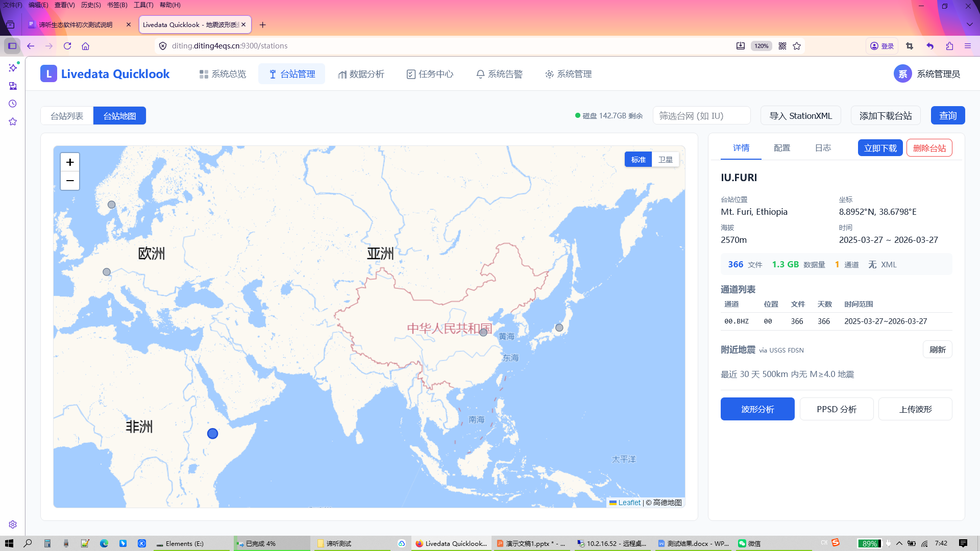
Task: Switch to 台站列表 view
Action: (67, 116)
